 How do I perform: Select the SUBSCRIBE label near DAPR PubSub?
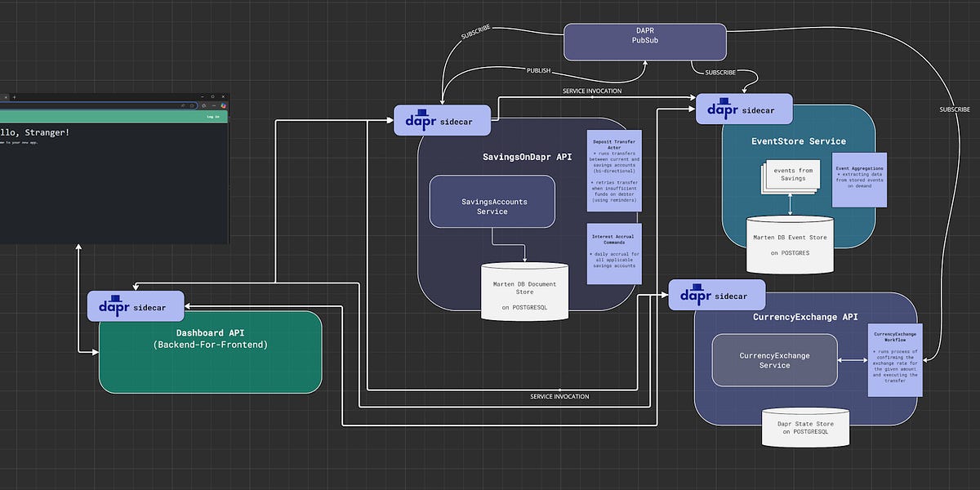click(476, 31)
